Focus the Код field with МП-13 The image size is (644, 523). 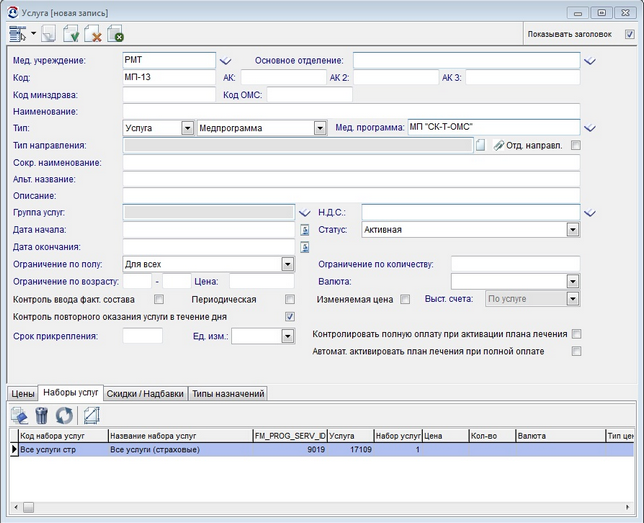point(169,77)
